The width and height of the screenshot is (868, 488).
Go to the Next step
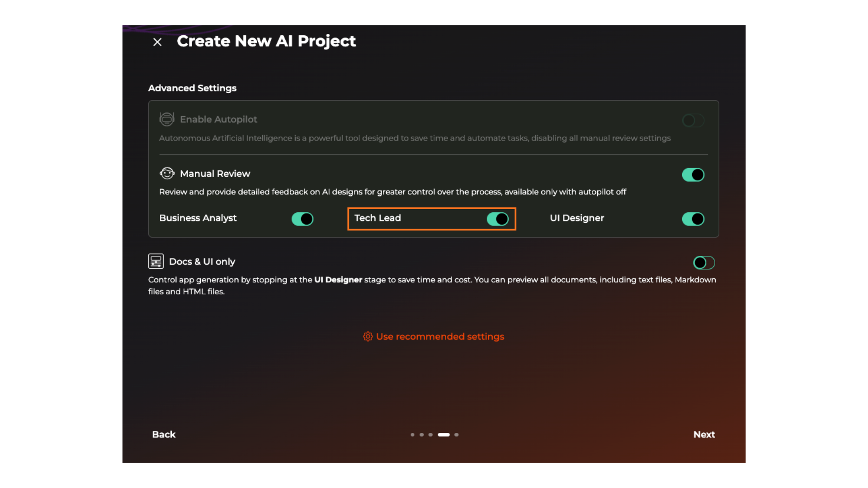704,434
